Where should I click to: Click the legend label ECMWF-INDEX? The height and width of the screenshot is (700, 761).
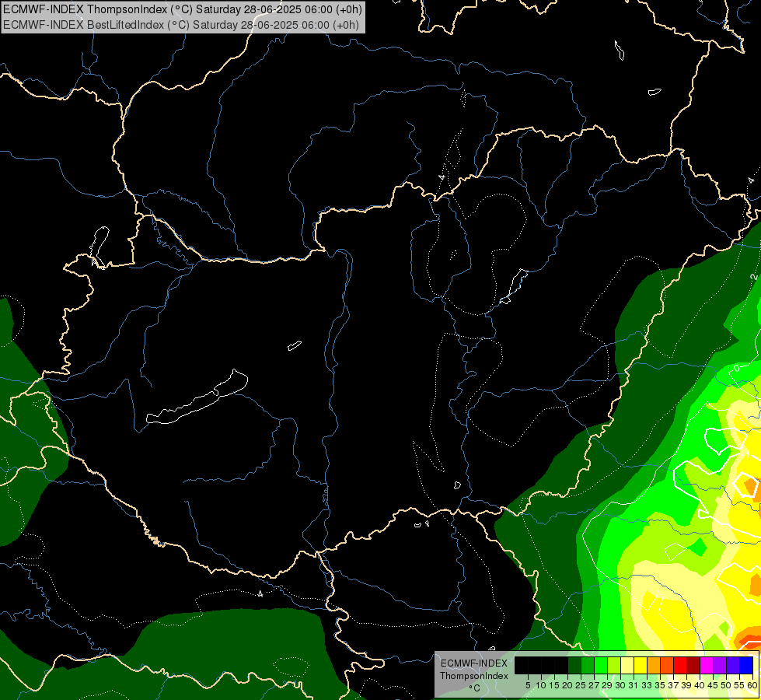coord(474,663)
